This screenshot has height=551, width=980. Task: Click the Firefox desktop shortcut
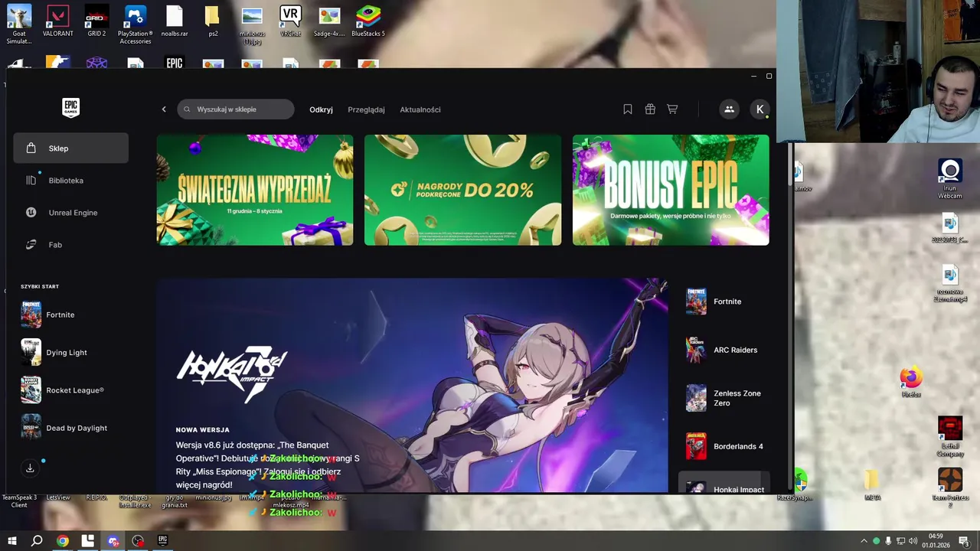(x=911, y=382)
